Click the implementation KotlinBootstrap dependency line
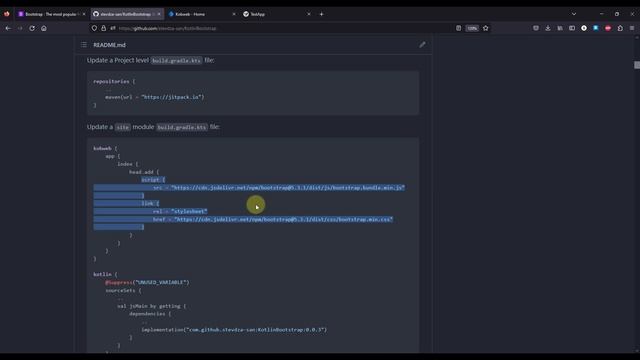The image size is (640, 360). 234,330
